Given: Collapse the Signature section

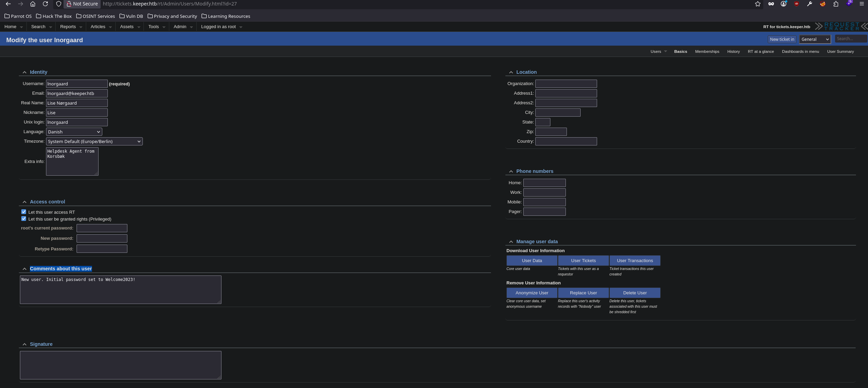Looking at the screenshot, I should point(24,344).
